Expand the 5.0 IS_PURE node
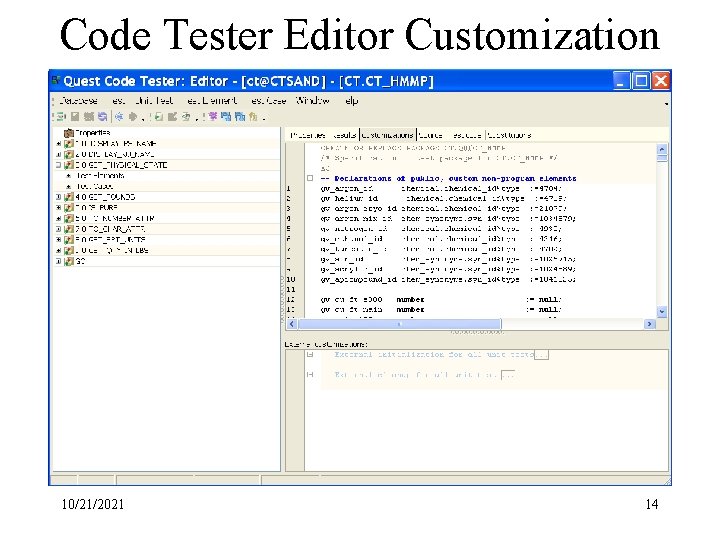This screenshot has width=720, height=540. pyautogui.click(x=58, y=208)
